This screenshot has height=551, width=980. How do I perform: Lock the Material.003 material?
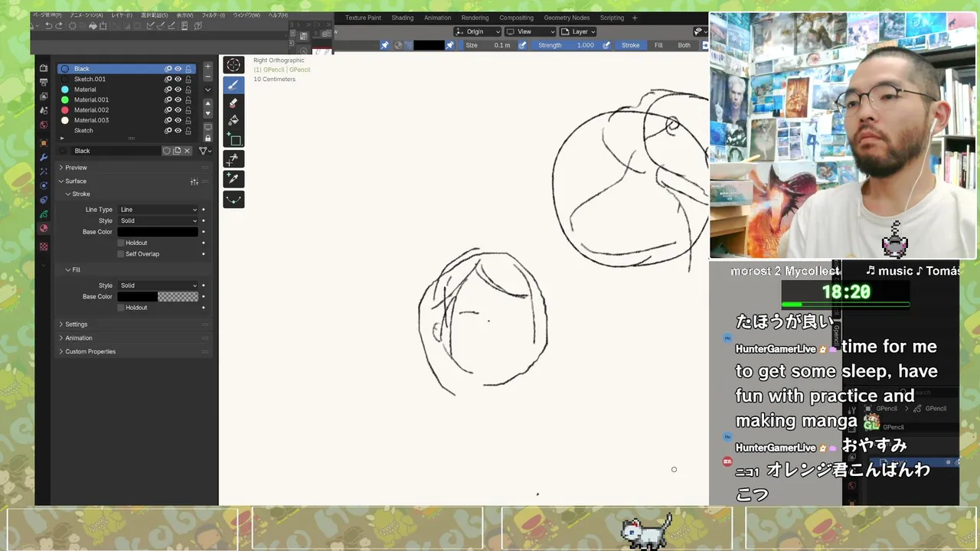point(188,120)
